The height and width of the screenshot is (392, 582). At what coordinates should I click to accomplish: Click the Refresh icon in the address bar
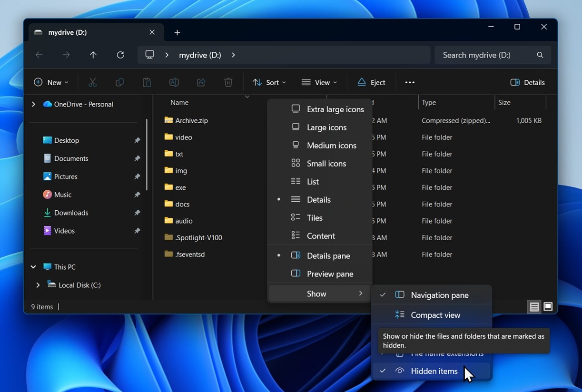click(x=120, y=55)
